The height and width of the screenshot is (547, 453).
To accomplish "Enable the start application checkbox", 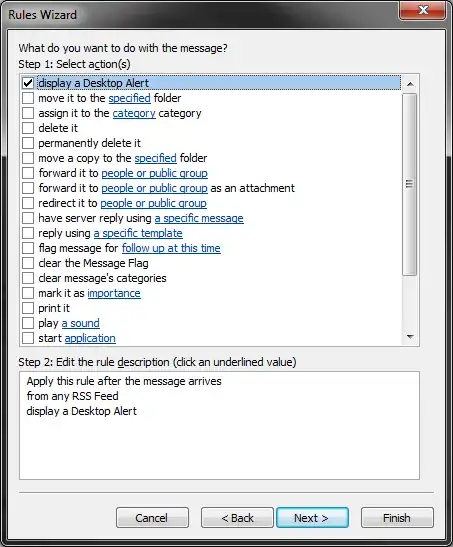I will [28, 338].
